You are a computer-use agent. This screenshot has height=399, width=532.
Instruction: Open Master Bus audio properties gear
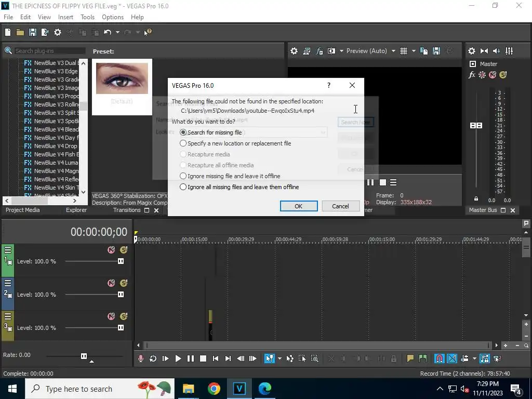[x=472, y=51]
